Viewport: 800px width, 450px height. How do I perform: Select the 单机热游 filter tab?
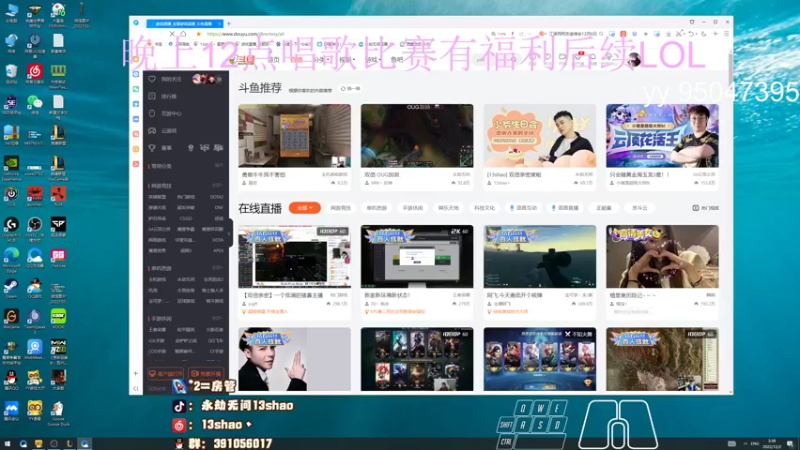(x=377, y=208)
